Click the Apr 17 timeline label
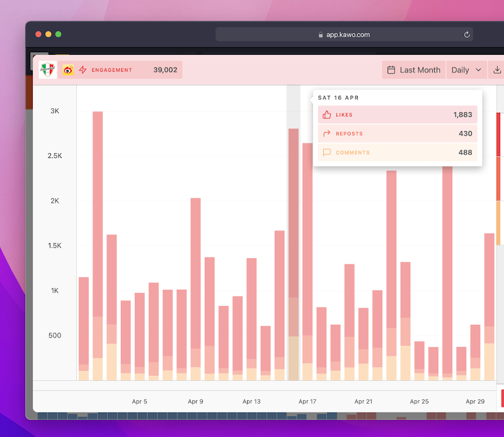The image size is (504, 437). pyautogui.click(x=307, y=401)
